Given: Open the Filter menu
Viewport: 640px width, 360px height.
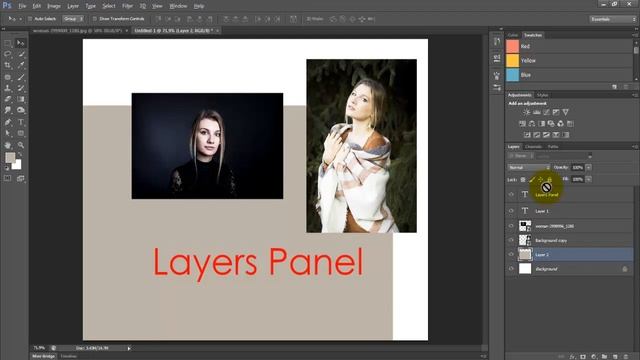Looking at the screenshot, I should point(127,6).
